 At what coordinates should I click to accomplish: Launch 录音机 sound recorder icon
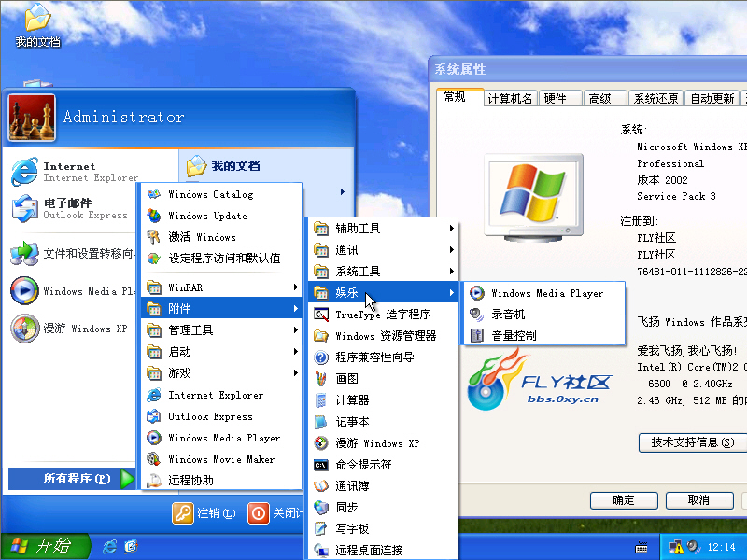coord(476,315)
